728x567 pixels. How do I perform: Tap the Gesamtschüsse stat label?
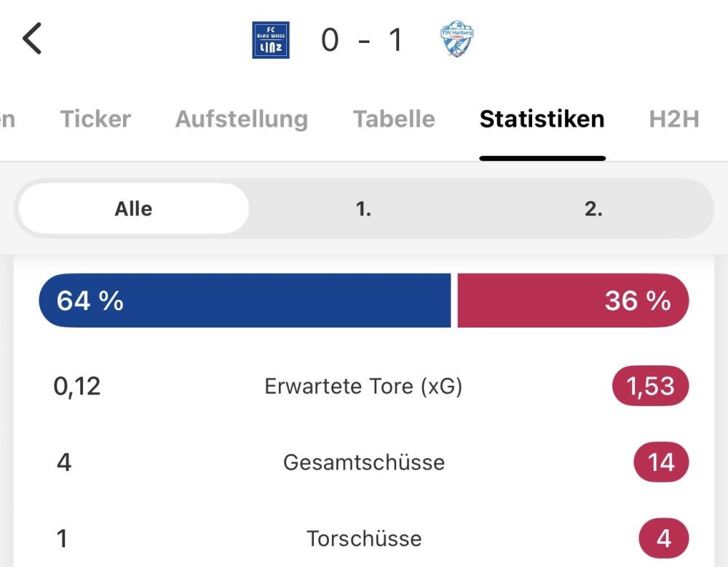363,462
